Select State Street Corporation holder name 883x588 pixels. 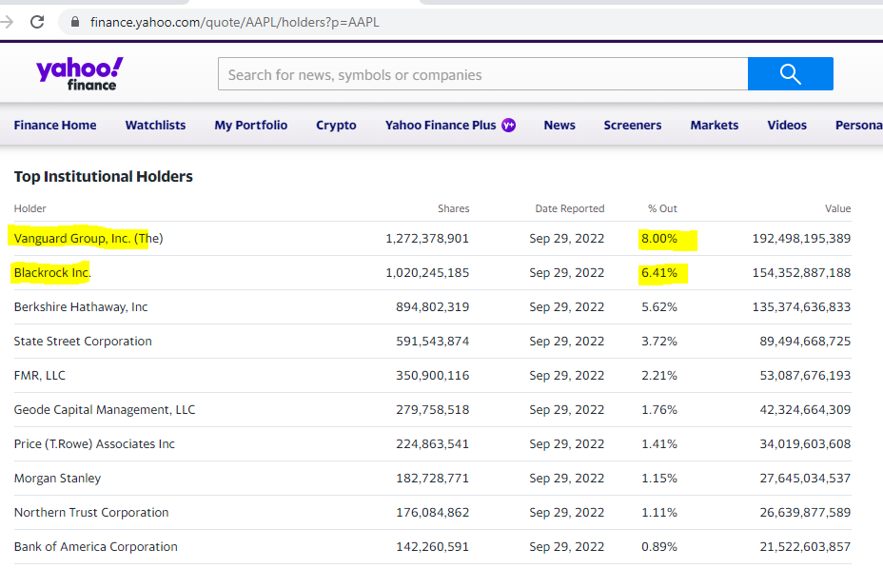coord(83,342)
